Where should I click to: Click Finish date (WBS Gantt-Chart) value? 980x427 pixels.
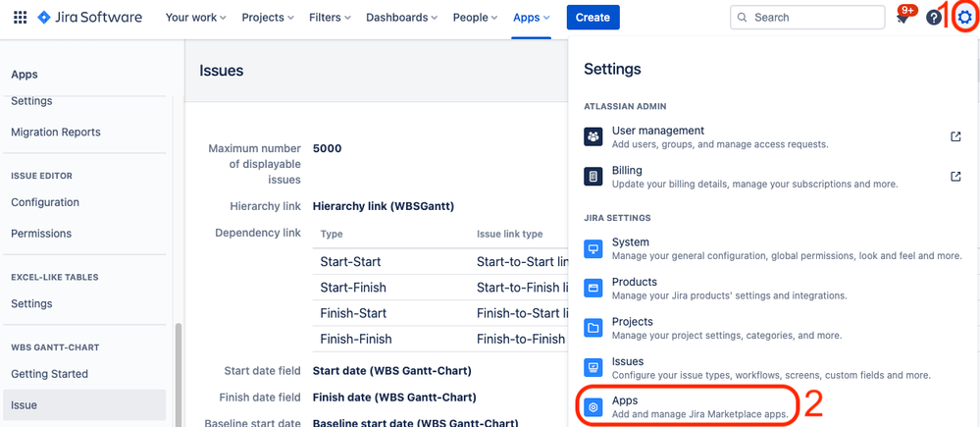394,397
